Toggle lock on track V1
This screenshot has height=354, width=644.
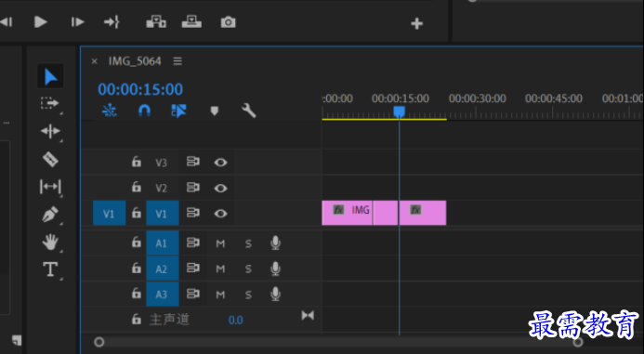point(137,213)
